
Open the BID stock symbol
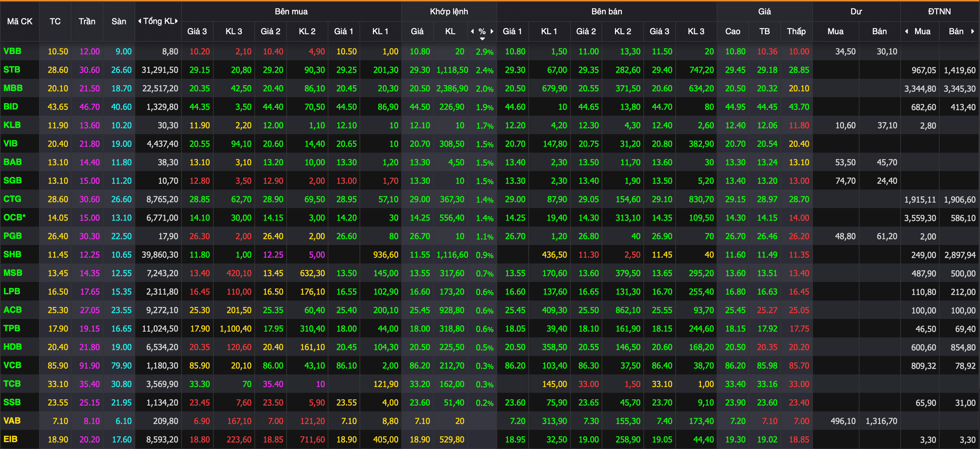tap(11, 106)
